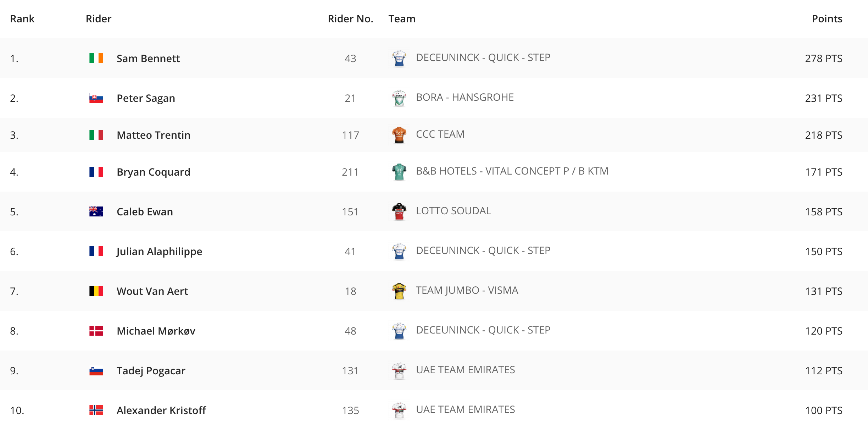Select Matteo Trentin's name
The width and height of the screenshot is (868, 435).
[x=154, y=135]
